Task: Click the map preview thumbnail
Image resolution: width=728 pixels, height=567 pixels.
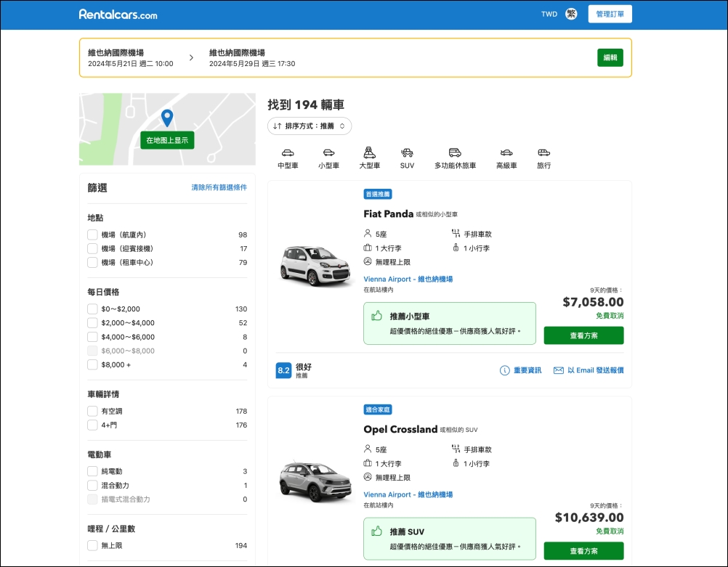Action: 167,129
